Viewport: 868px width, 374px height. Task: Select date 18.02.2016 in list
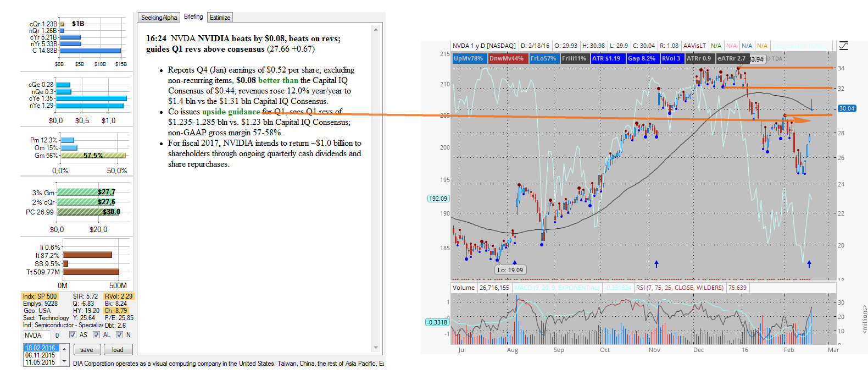click(x=41, y=348)
